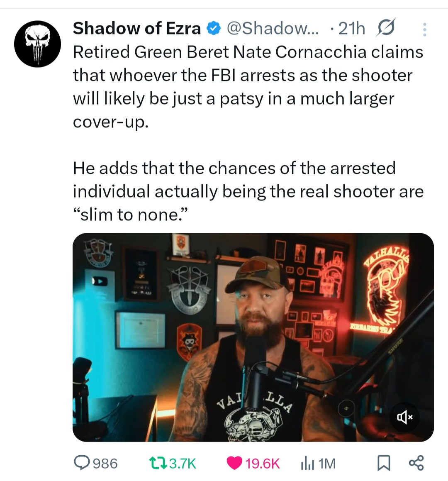Toggle the pink like heart
The image size is (448, 481).
[235, 463]
